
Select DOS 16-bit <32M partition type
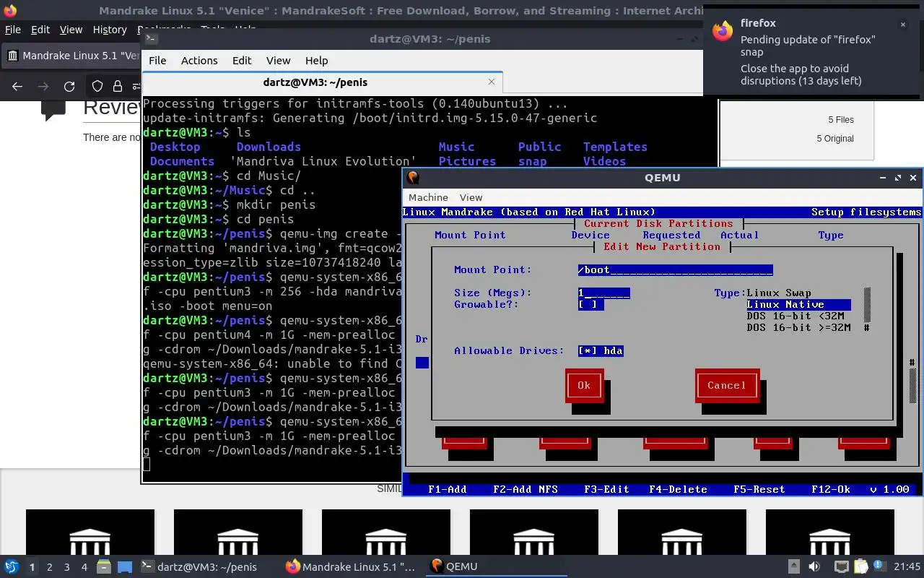795,316
